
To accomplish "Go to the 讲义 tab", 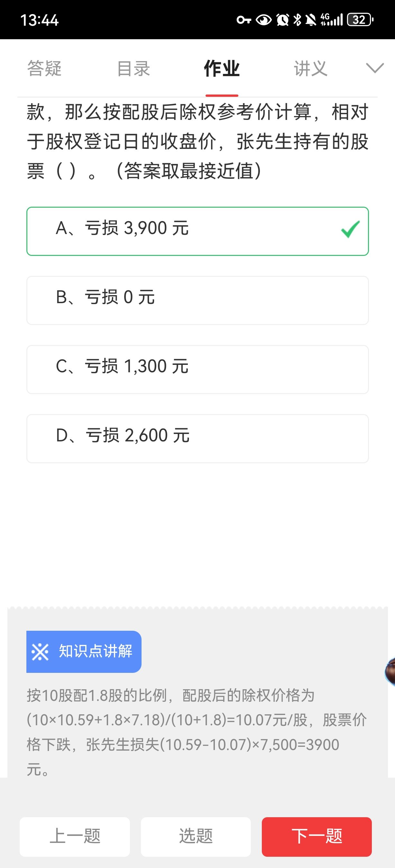I will 311,69.
